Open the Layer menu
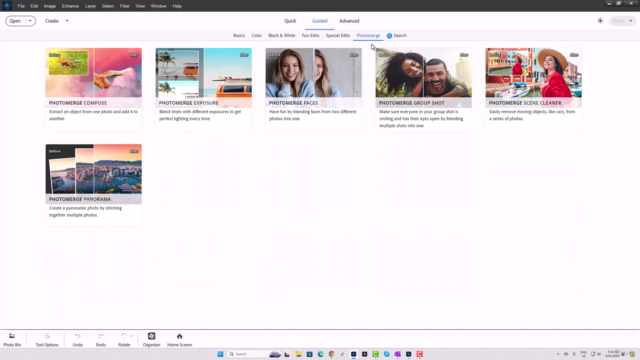 90,6
